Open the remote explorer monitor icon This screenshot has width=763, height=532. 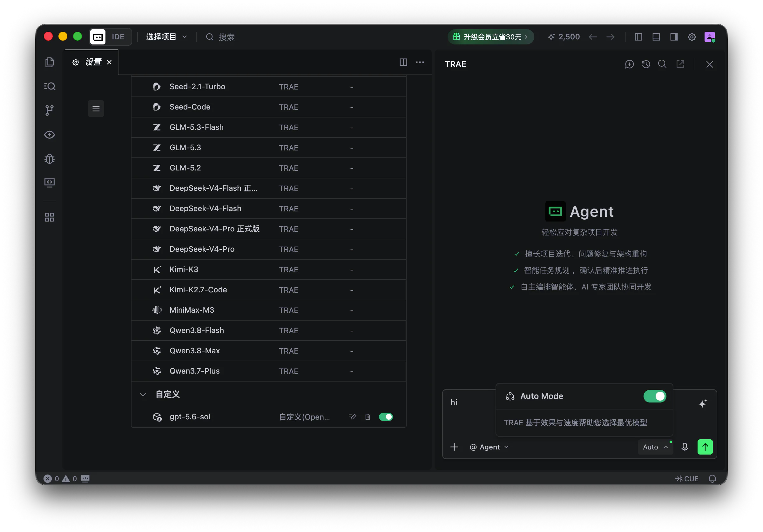[x=50, y=183]
